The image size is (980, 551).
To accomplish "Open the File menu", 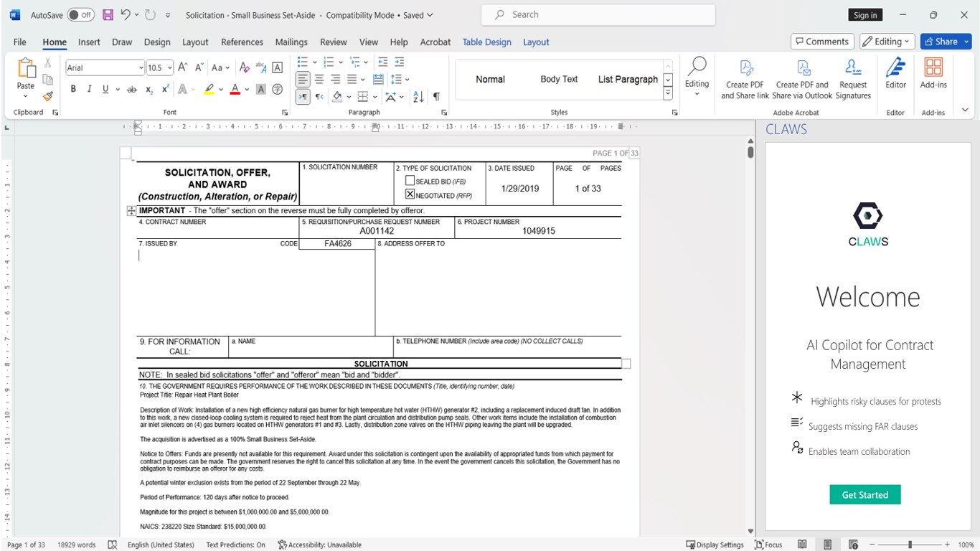I will (20, 42).
